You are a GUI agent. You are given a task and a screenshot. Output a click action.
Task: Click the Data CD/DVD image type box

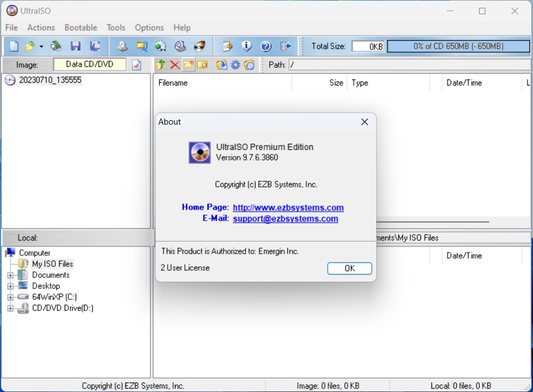(x=90, y=65)
